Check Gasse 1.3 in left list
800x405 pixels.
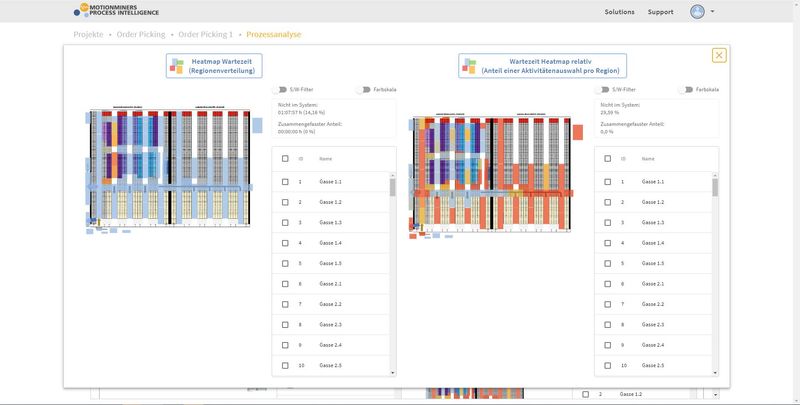tap(285, 222)
